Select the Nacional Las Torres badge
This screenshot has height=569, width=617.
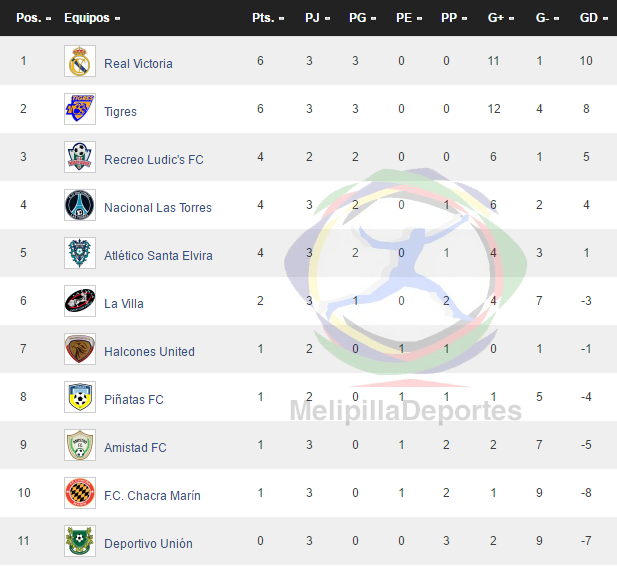point(80,205)
